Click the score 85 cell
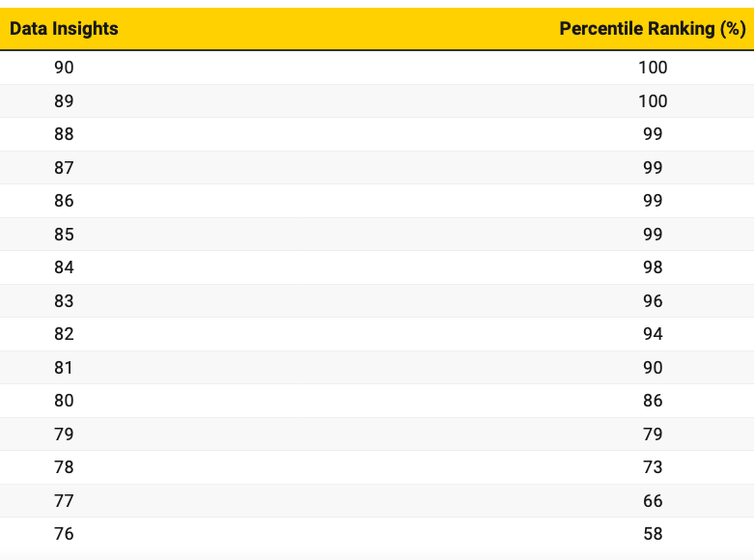Image resolution: width=754 pixels, height=560 pixels. tap(64, 235)
